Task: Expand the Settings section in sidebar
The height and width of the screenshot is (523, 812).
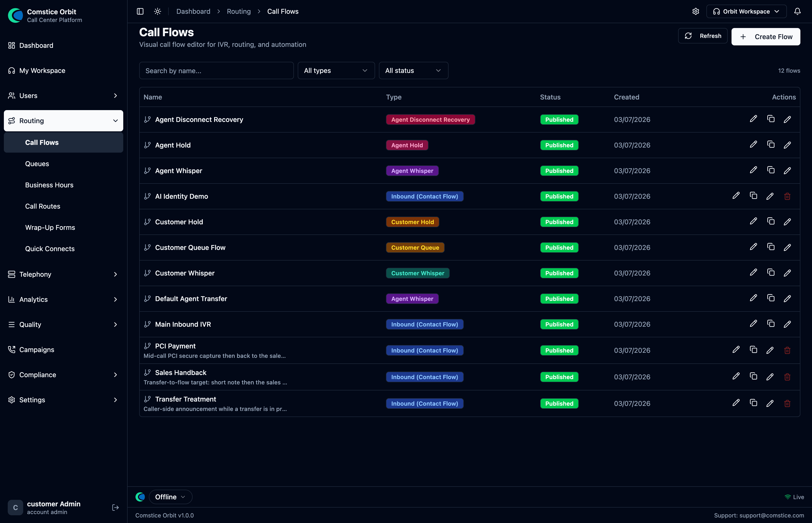Action: tap(63, 400)
